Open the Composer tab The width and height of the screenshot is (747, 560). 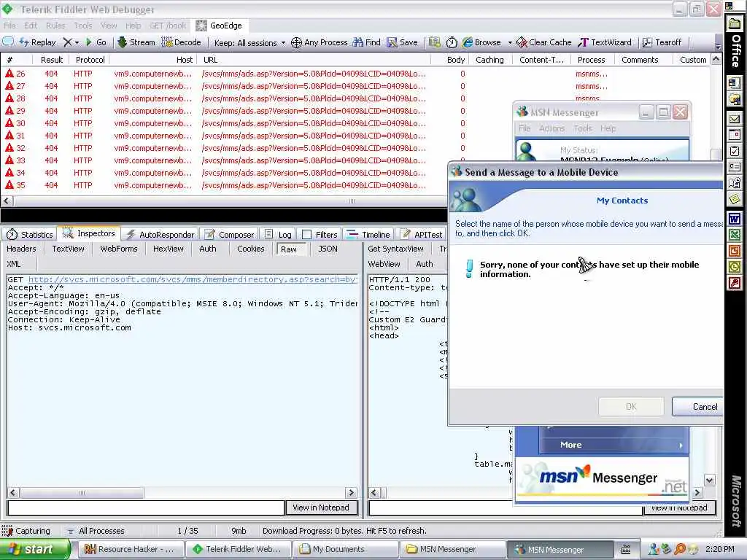click(x=229, y=234)
